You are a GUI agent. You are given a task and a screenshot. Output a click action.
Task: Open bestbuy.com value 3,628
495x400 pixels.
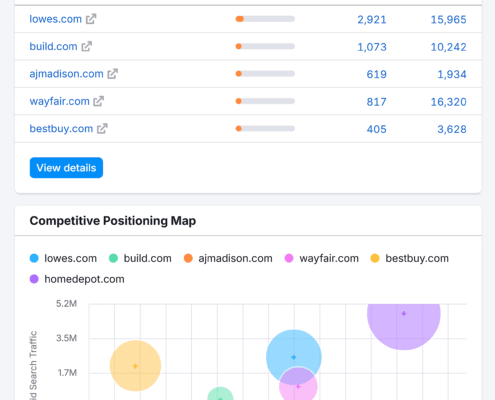pos(452,129)
